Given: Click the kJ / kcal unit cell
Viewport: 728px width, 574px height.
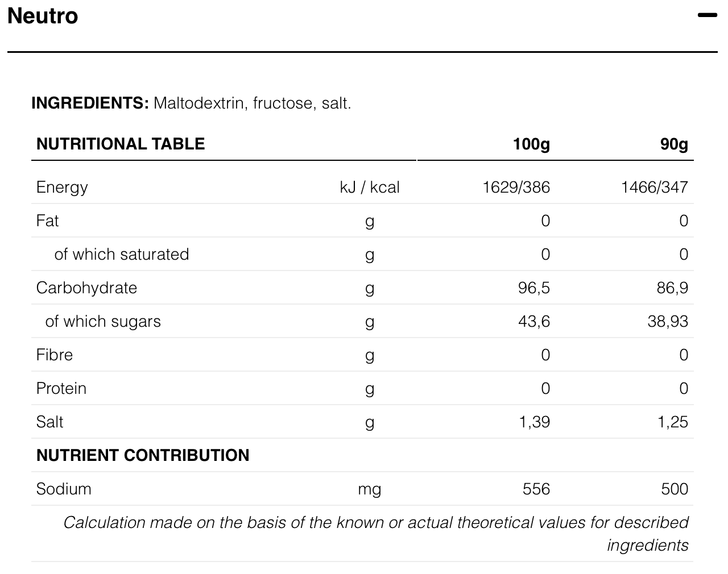Looking at the screenshot, I should (370, 187).
